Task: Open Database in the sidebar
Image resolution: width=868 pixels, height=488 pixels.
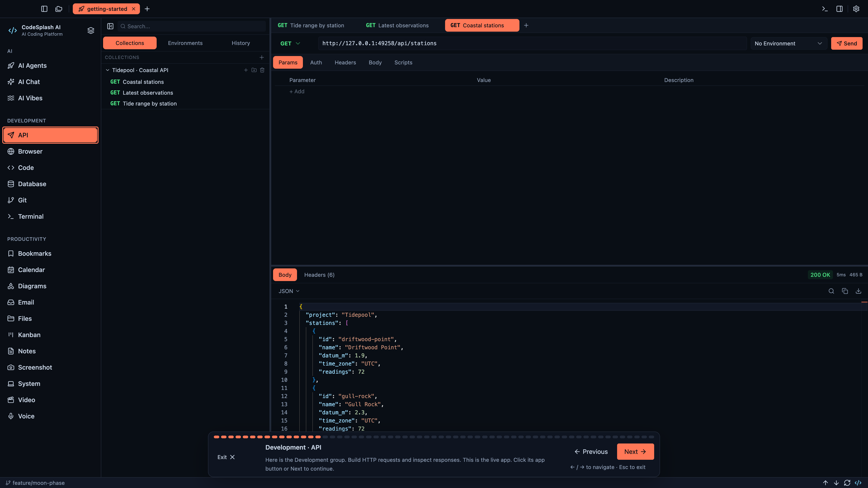Action: (51, 184)
